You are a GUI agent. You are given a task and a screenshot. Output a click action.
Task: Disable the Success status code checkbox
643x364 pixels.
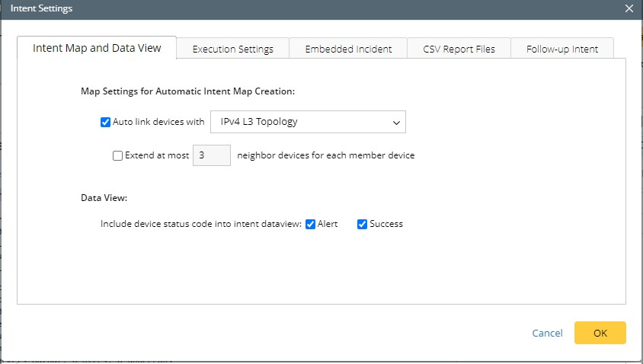(x=363, y=224)
